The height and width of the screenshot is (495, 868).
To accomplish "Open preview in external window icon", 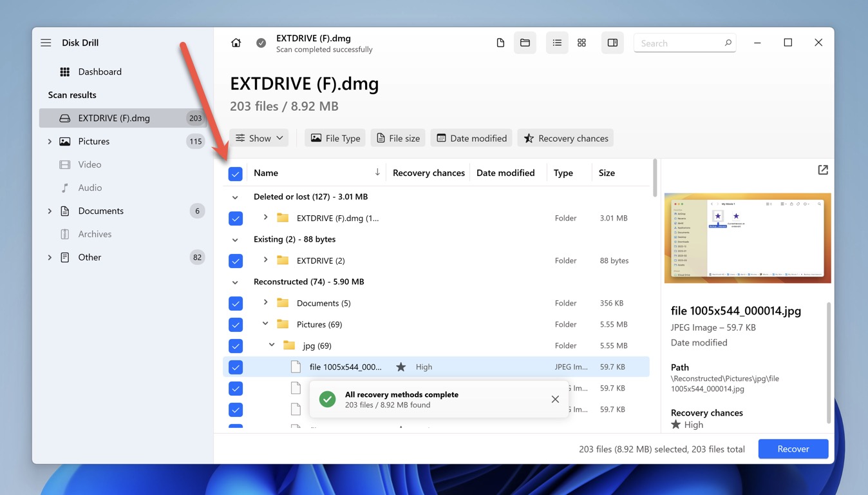I will click(x=823, y=170).
